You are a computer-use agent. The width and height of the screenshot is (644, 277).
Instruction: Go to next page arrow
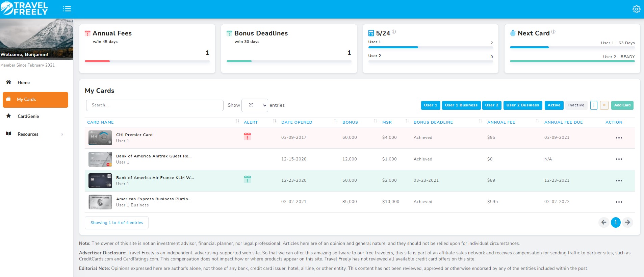(x=627, y=222)
